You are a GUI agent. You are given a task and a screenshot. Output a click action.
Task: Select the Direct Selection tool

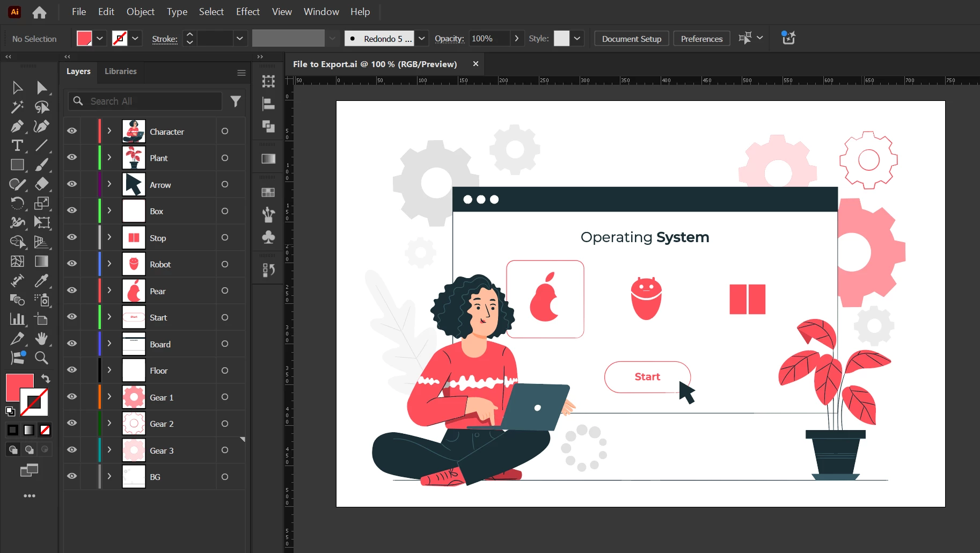pos(42,88)
